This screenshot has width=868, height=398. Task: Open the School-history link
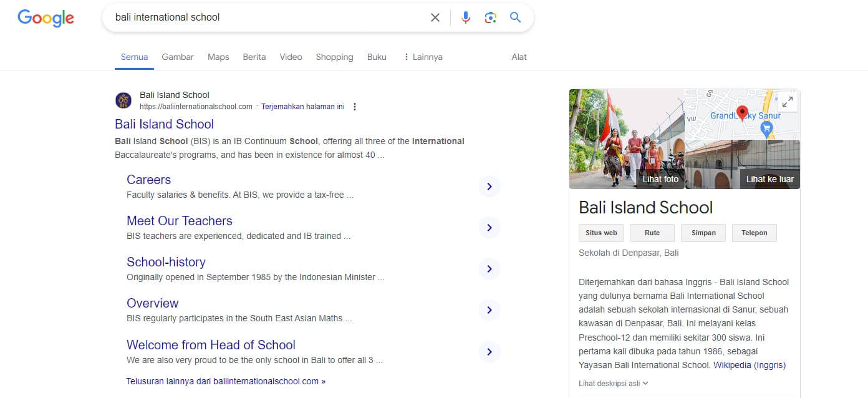(166, 262)
